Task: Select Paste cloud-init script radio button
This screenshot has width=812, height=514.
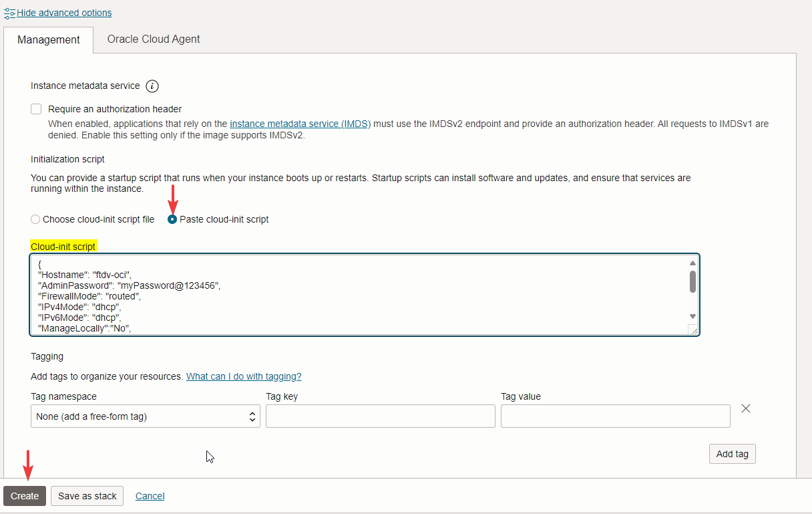Action: click(x=173, y=219)
